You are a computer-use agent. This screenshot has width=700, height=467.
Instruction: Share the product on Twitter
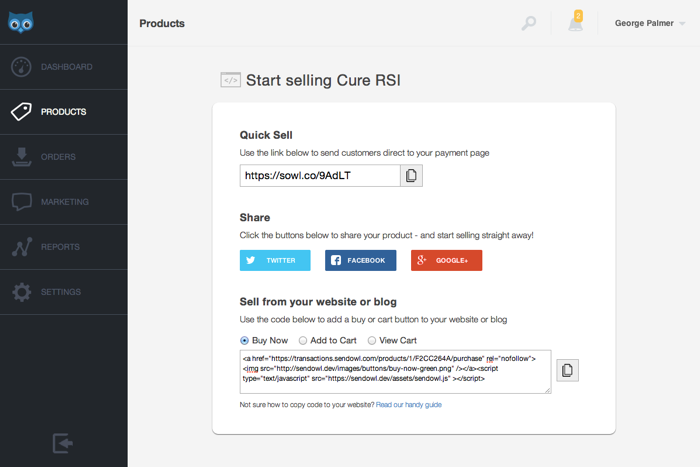(x=275, y=260)
